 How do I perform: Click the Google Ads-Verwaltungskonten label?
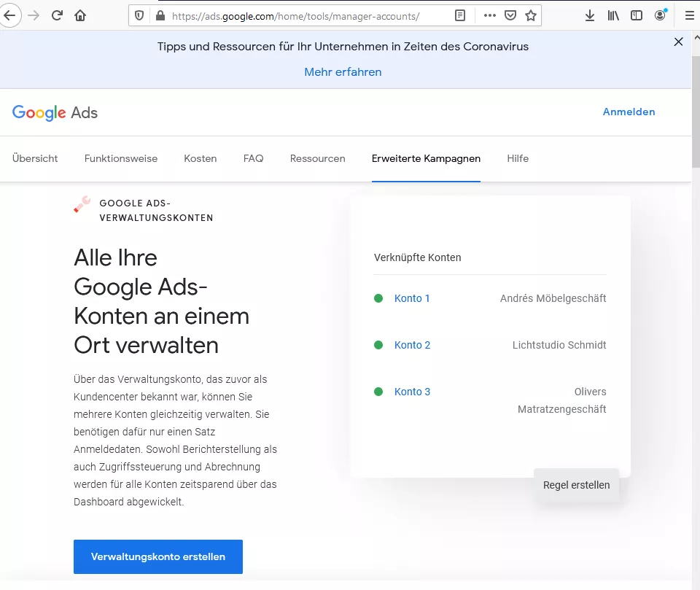[x=156, y=210]
